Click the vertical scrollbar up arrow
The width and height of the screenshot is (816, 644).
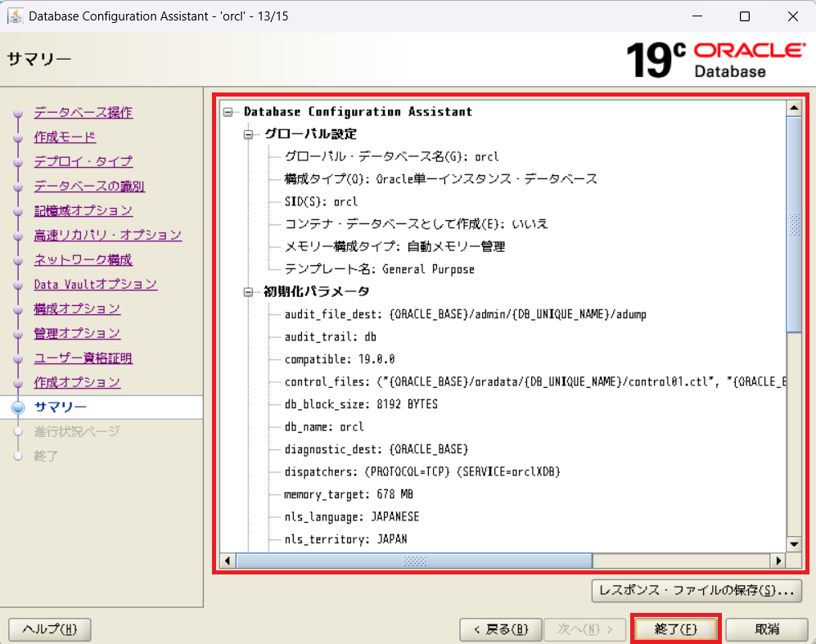pos(793,108)
